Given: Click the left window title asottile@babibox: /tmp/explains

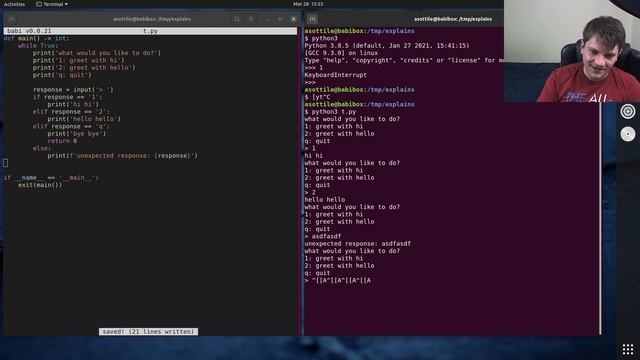Looking at the screenshot, I should click(x=152, y=19).
